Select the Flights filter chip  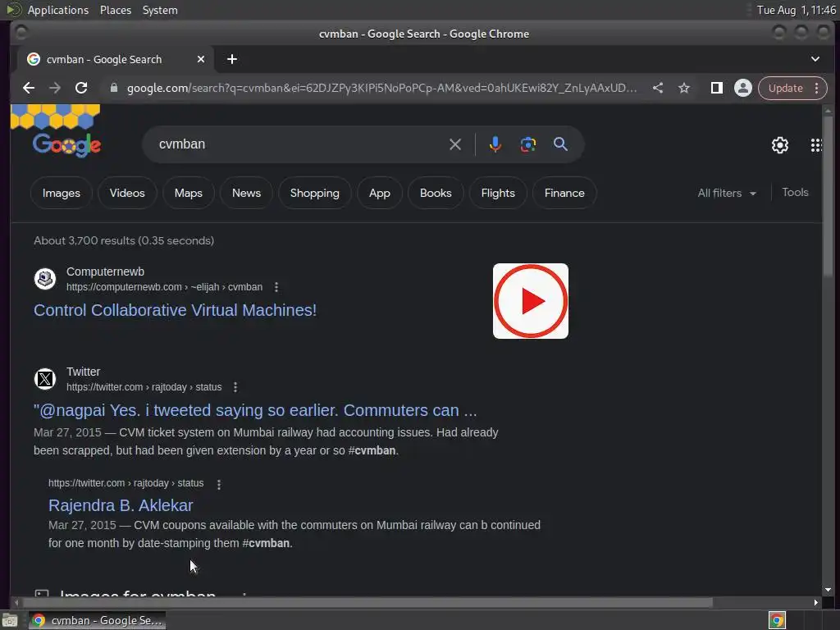coord(498,193)
